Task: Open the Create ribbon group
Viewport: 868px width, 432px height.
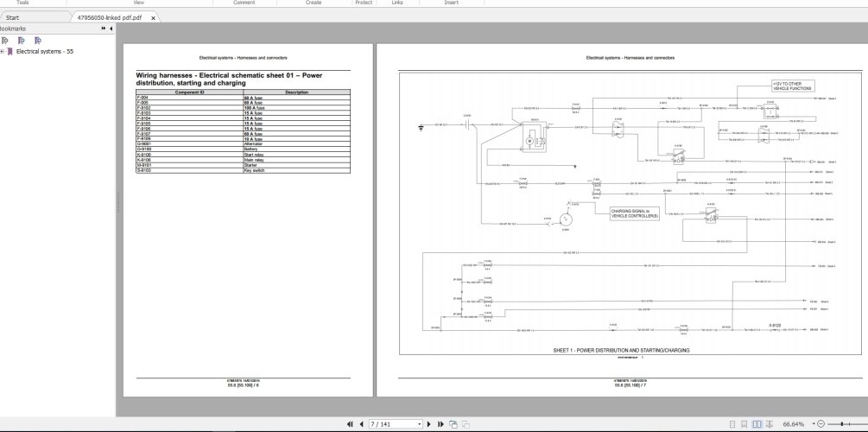Action: coord(314,3)
